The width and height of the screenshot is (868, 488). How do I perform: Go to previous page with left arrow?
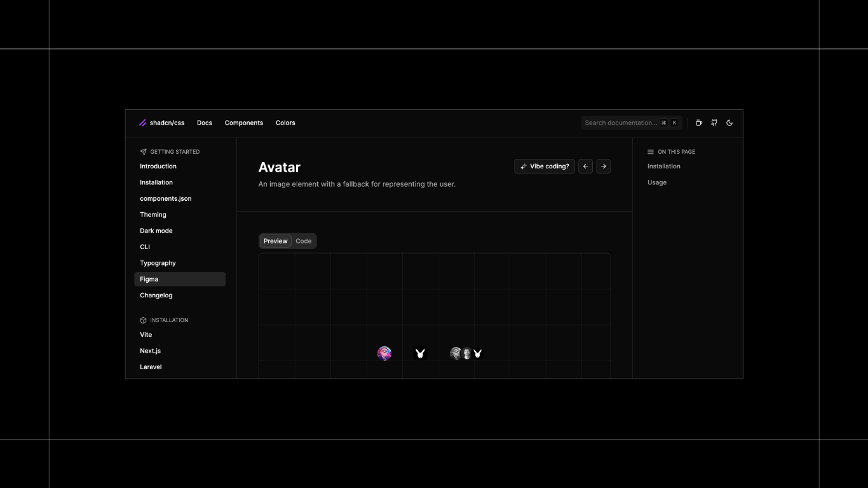[586, 166]
